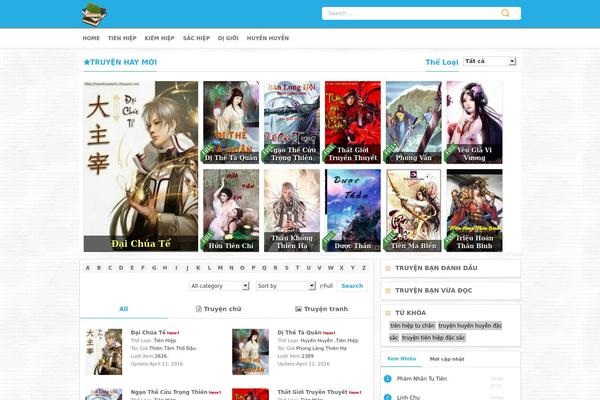
Task: Filter stories by letter Z
Action: pyautogui.click(x=364, y=268)
